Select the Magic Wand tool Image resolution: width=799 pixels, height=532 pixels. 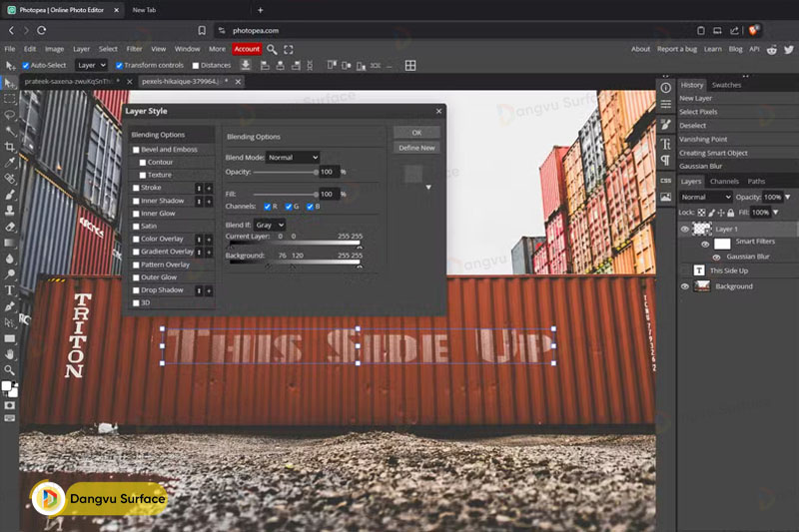pos(10,131)
